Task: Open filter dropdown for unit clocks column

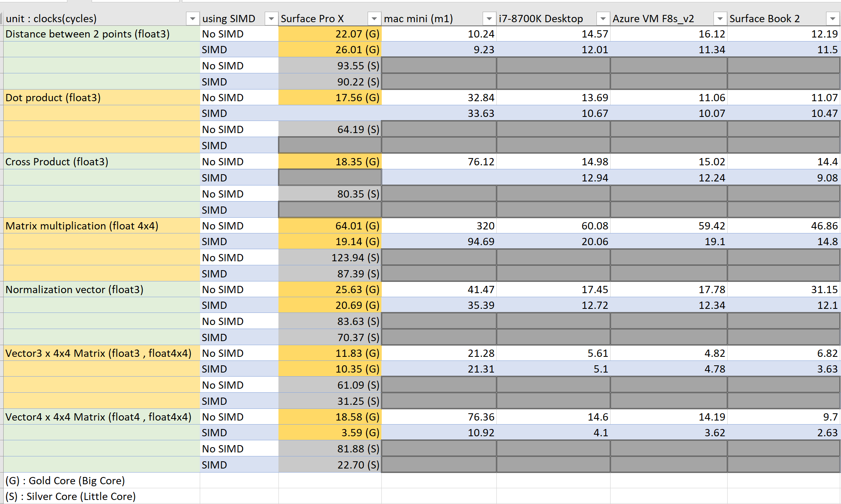Action: pyautogui.click(x=192, y=19)
